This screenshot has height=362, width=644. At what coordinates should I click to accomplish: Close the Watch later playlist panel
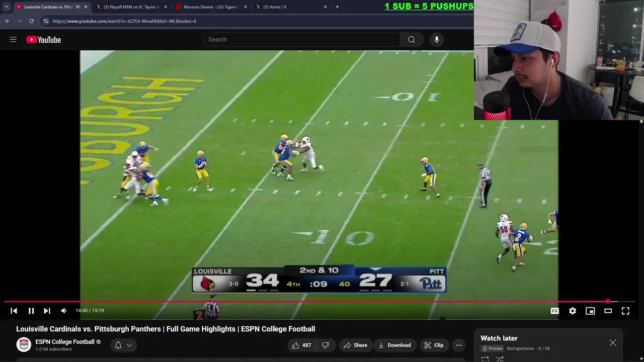613,343
